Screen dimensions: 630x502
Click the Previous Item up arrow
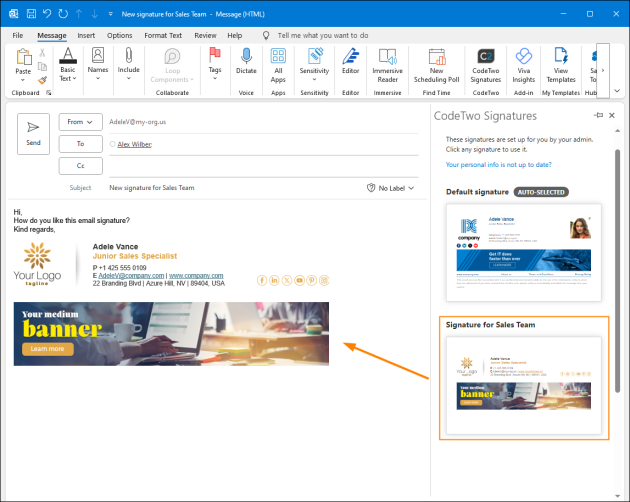pyautogui.click(x=79, y=14)
